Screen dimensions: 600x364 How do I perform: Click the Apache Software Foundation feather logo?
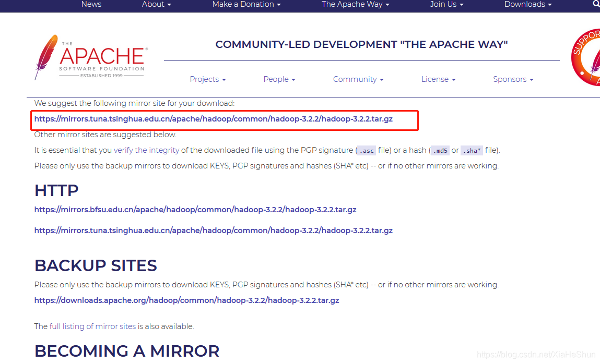coord(91,57)
